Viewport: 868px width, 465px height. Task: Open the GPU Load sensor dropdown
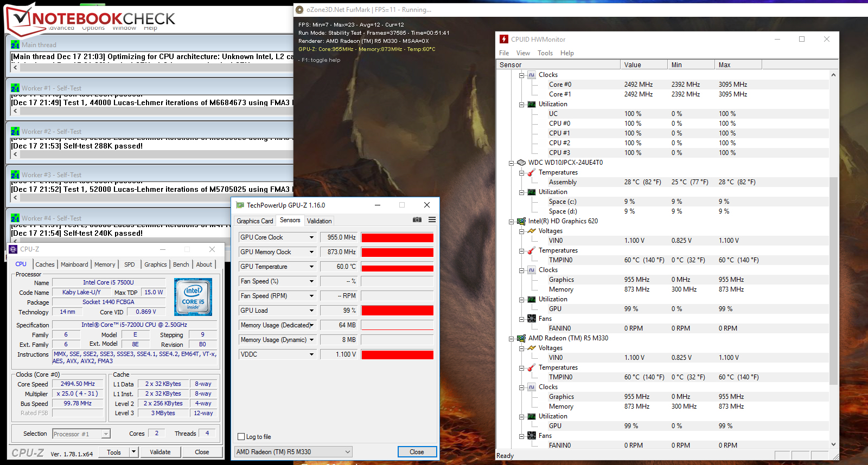coord(311,311)
